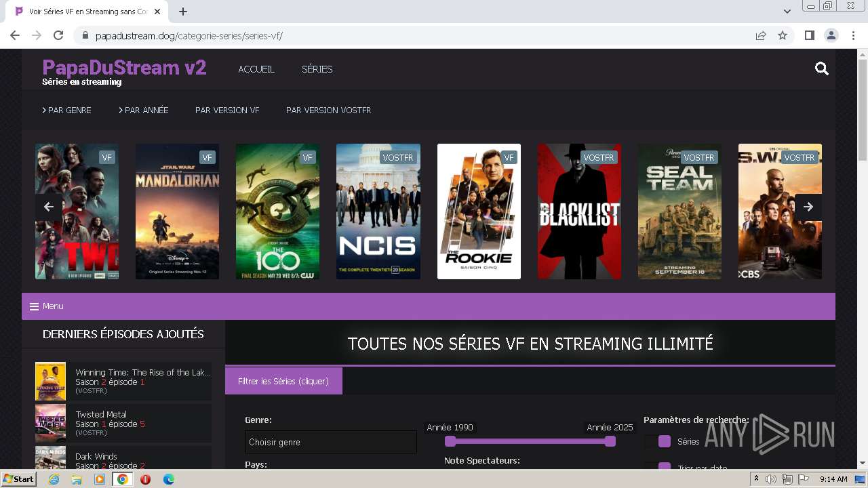Image resolution: width=868 pixels, height=488 pixels.
Task: Click the taskbar clock 9:14 AM
Action: [x=833, y=479]
